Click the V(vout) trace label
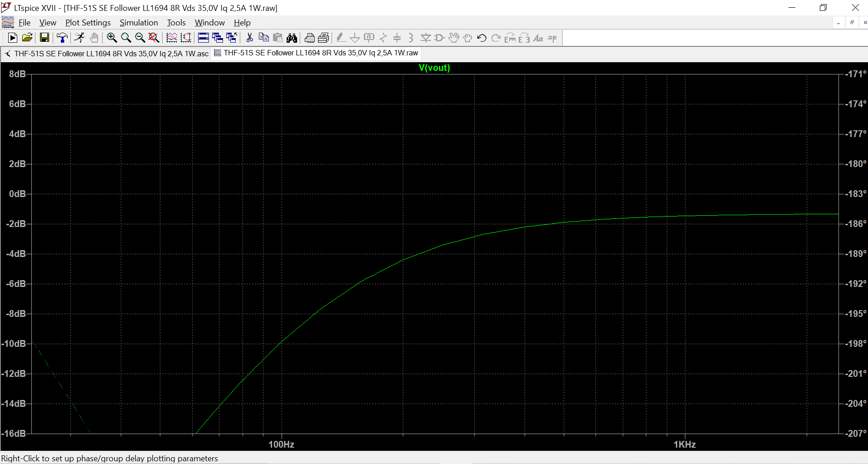868x464 pixels. click(434, 68)
